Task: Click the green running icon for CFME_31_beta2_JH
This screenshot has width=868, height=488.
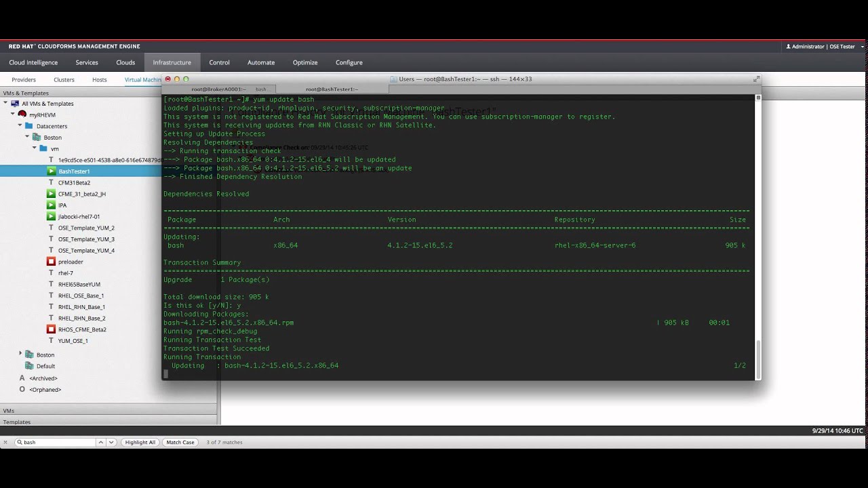Action: pos(51,194)
